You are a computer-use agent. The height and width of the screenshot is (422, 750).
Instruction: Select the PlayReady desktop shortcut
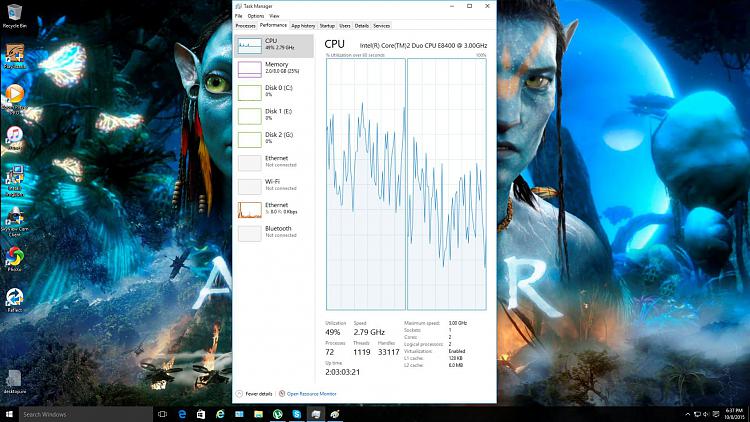[x=14, y=56]
